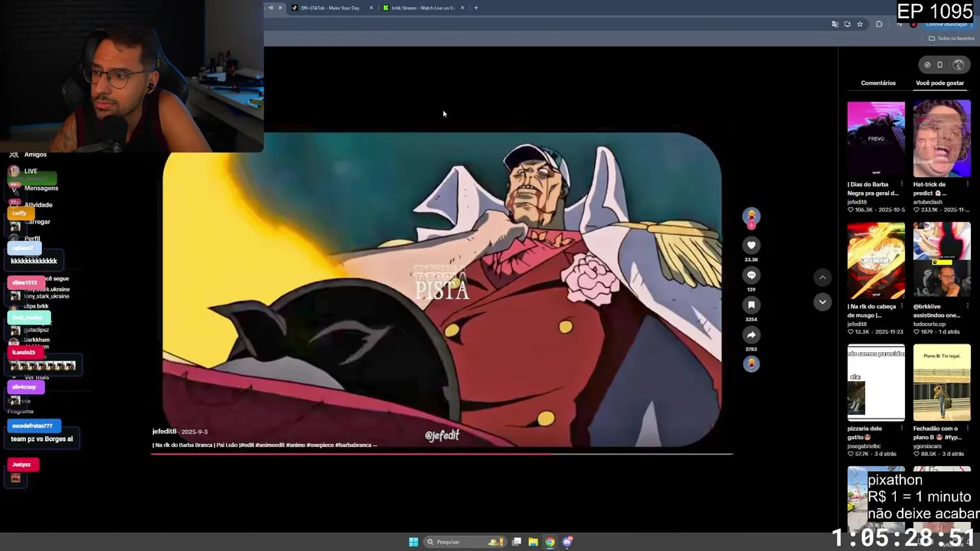
Task: Click Concluir atualização browser button
Action: (x=946, y=24)
